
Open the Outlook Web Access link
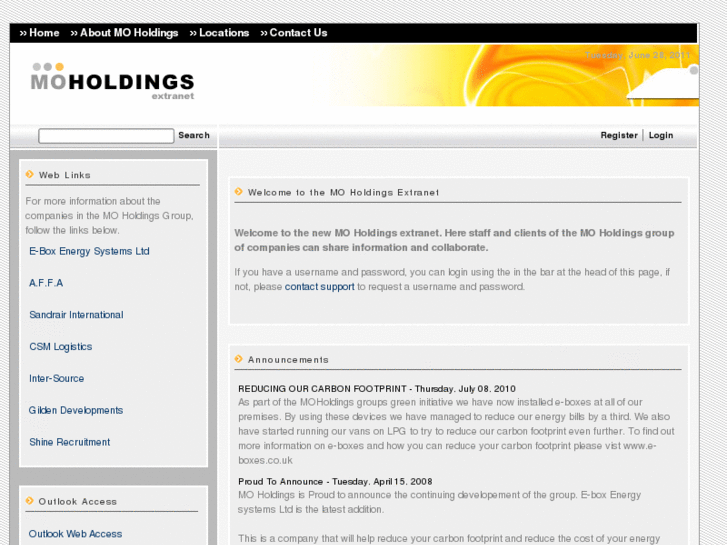tap(75, 534)
